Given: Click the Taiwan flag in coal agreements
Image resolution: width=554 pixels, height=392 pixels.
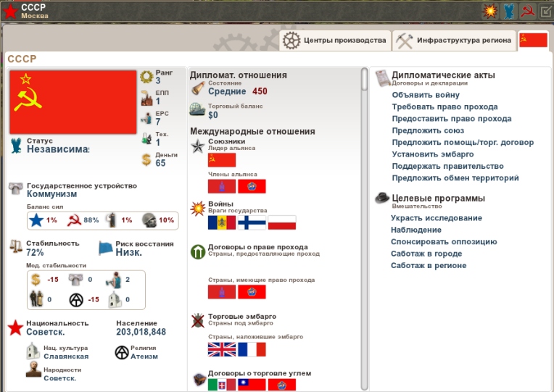Looking at the screenshot, I should (x=252, y=385).
